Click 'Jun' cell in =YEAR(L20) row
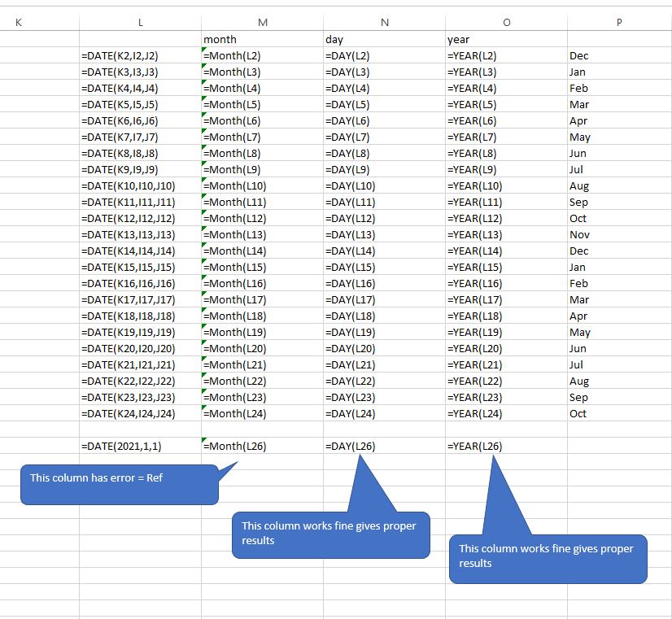 [619, 349]
